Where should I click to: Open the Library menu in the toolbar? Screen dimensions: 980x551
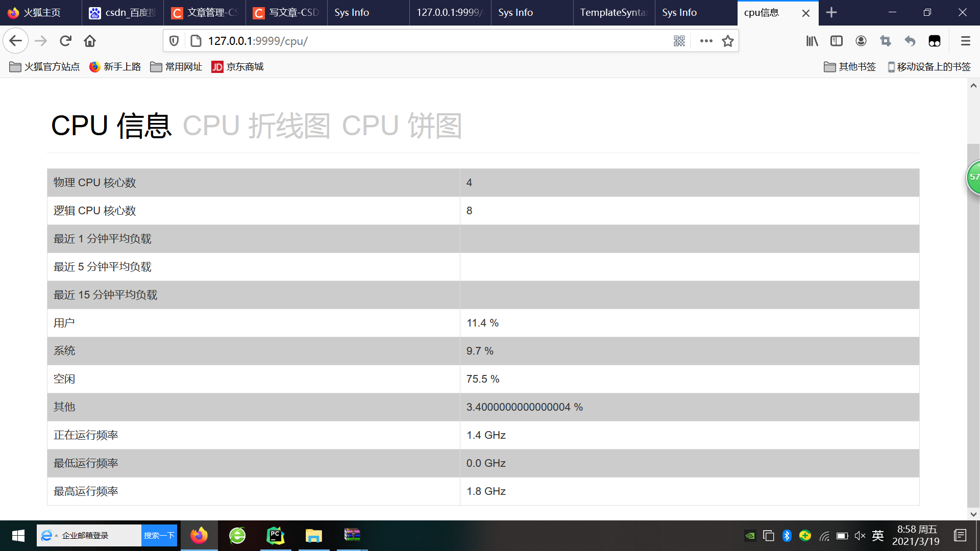click(812, 41)
